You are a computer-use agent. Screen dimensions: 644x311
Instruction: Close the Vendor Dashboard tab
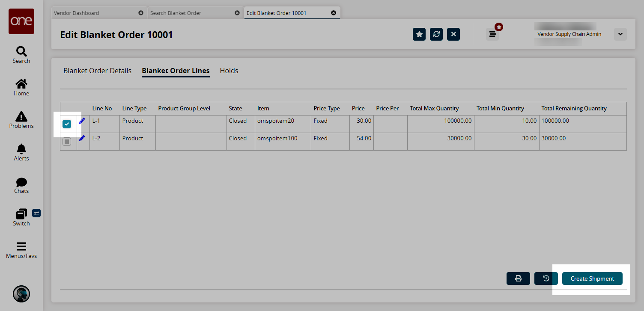coord(141,13)
